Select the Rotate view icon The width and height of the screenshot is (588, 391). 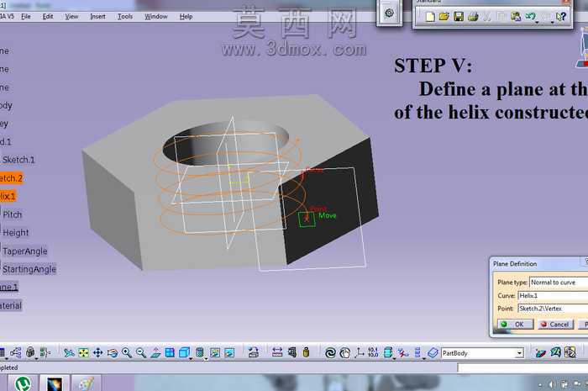point(112,352)
